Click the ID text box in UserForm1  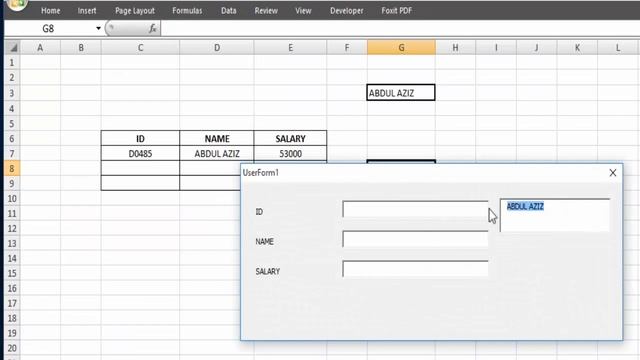coord(415,209)
